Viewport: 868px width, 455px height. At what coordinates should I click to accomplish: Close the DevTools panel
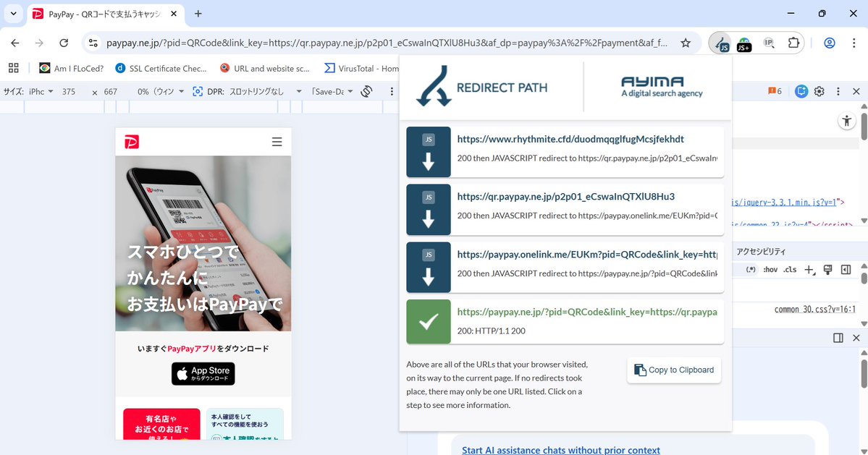(856, 91)
